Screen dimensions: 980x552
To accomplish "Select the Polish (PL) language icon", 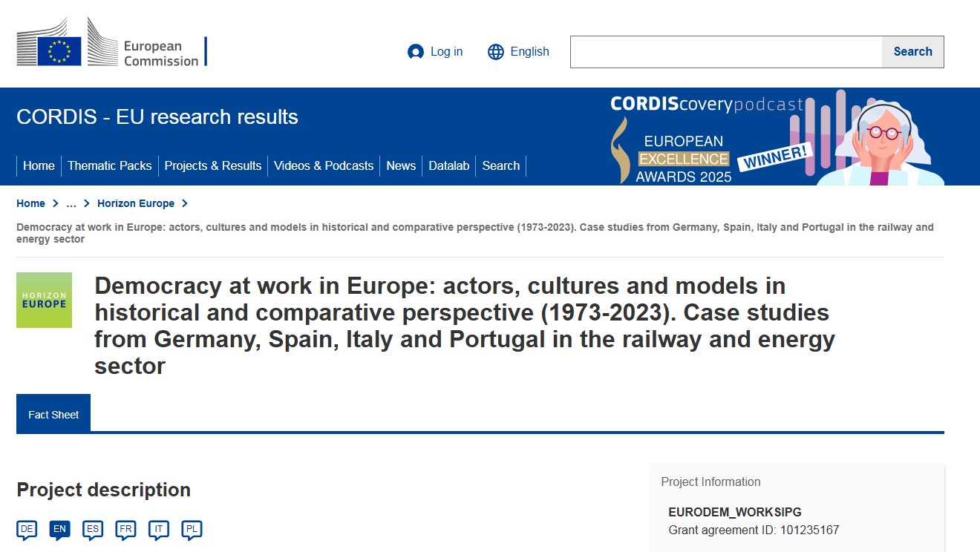I will 190,529.
